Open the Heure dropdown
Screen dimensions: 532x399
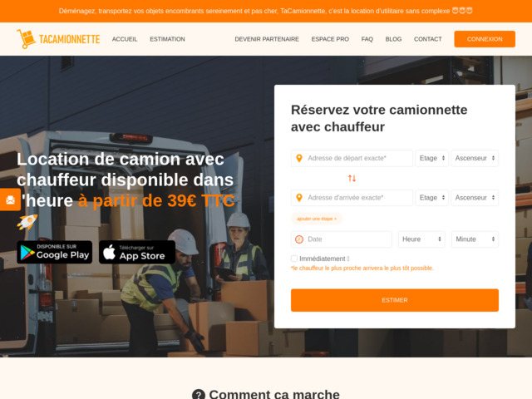421,239
